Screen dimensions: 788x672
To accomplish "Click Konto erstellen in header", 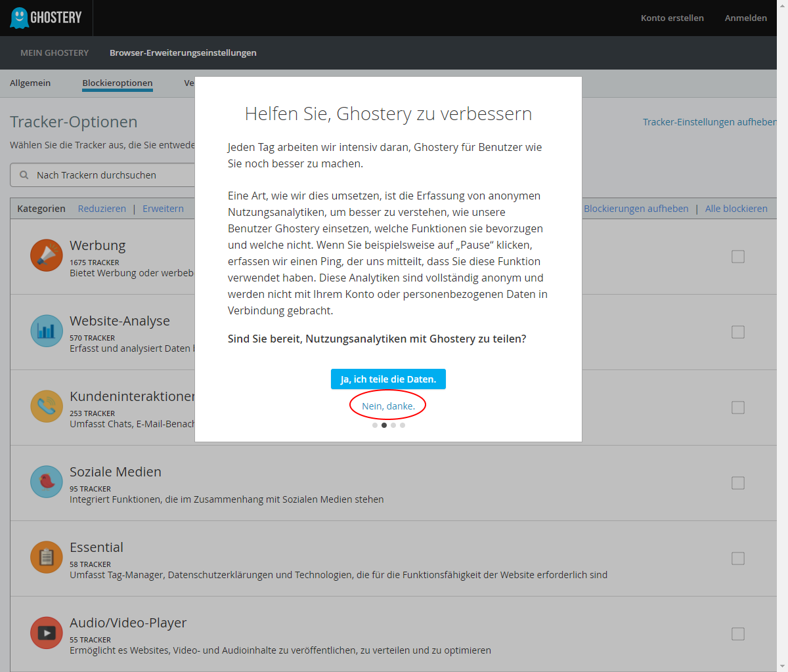I will pyautogui.click(x=672, y=18).
